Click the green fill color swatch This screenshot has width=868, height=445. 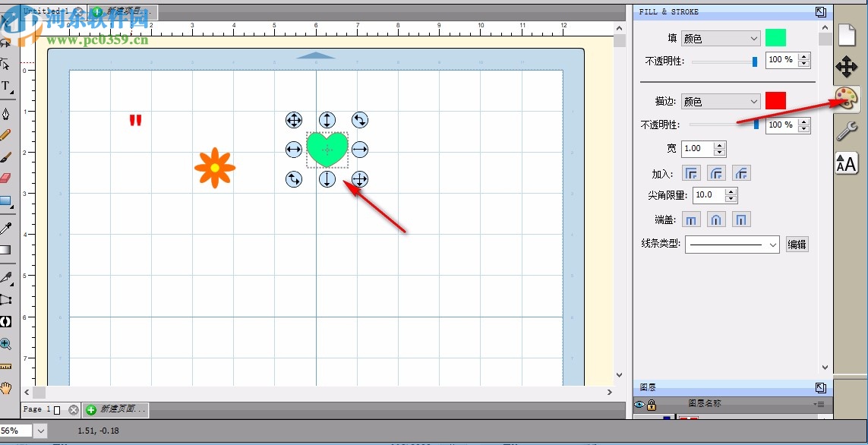coord(775,38)
